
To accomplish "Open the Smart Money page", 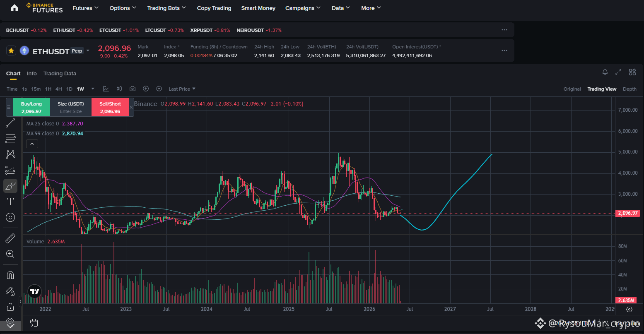I will 258,8.
